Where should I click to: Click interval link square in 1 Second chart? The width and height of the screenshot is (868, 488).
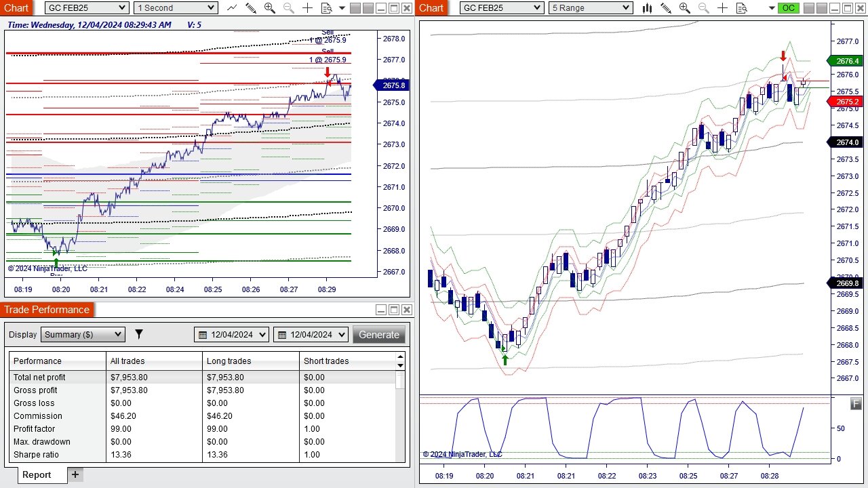tap(368, 8)
